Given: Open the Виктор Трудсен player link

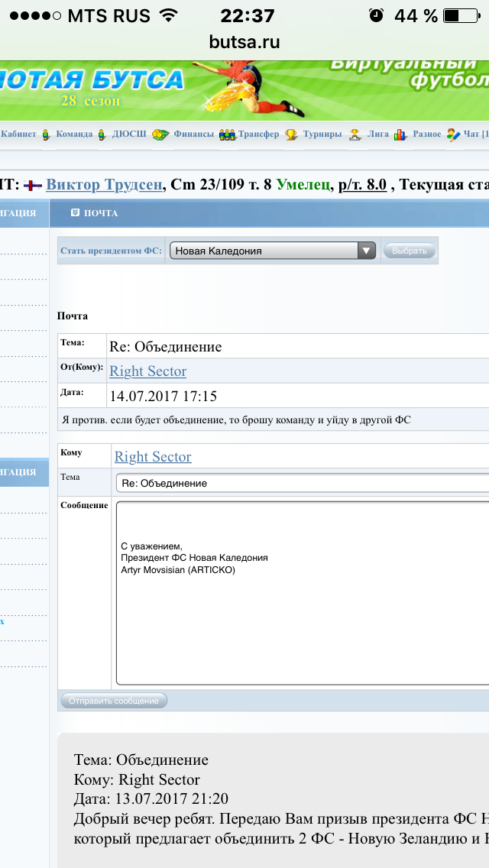Looking at the screenshot, I should (x=103, y=184).
